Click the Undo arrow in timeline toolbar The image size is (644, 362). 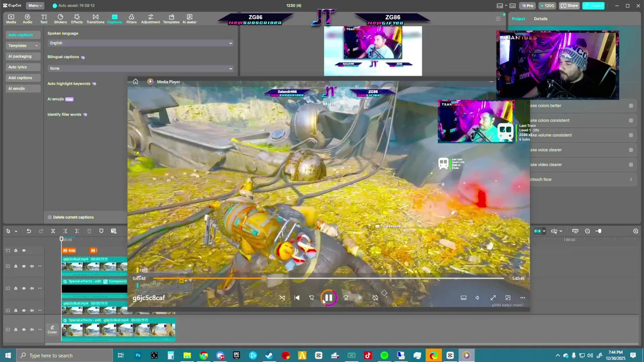tap(29, 231)
